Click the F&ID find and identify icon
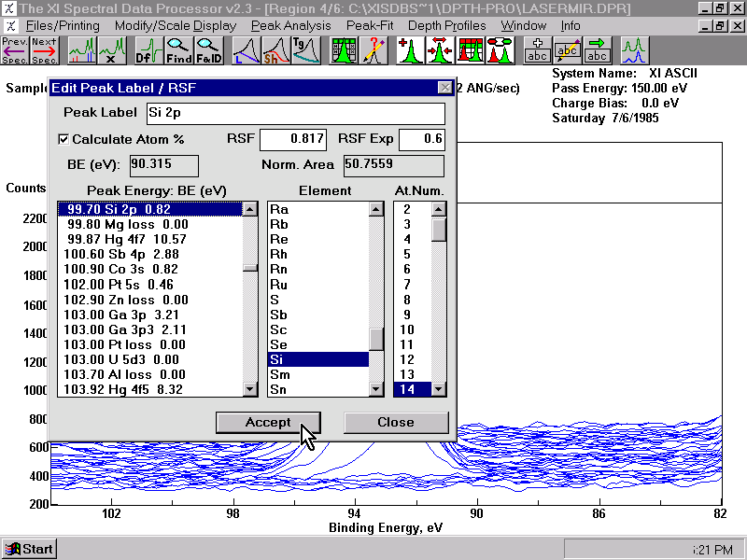The width and height of the screenshot is (747, 560). [x=208, y=50]
